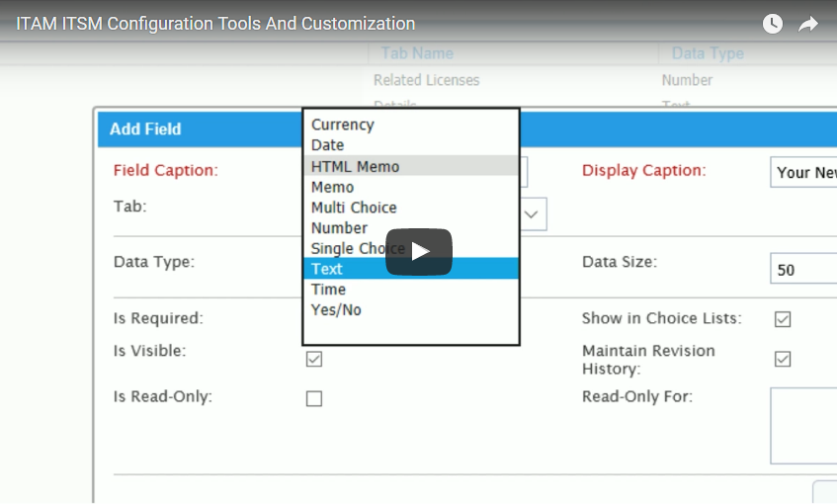Pick Multi Choice data type
Screen dimensions: 838x504
coord(354,208)
